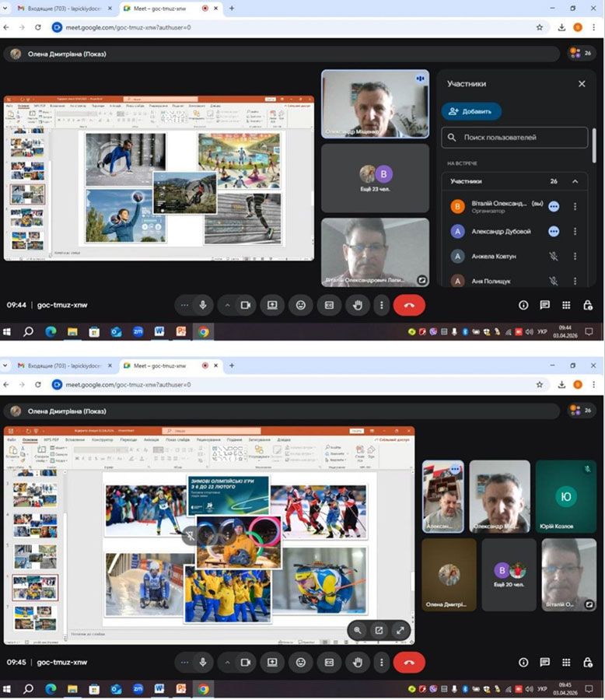Image resolution: width=605 pixels, height=700 pixels.
Task: Open host controls lock in the 09:45 window
Action: (588, 662)
